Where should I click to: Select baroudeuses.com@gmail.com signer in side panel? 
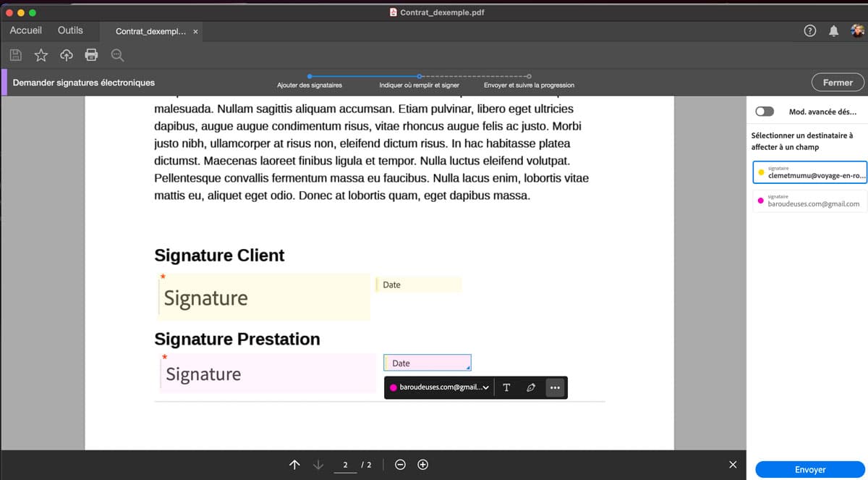pyautogui.click(x=809, y=201)
